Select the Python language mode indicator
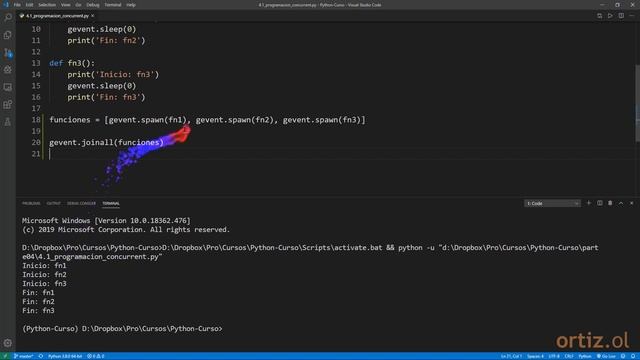This screenshot has height=360, width=640. [585, 356]
